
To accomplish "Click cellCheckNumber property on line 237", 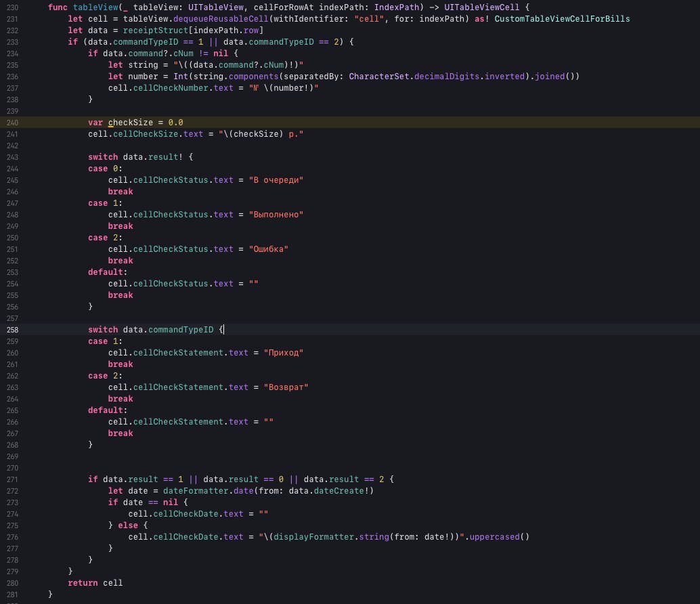I will 171,89.
